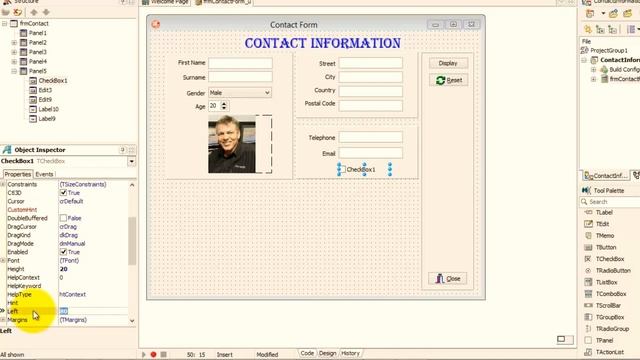This screenshot has width=640, height=360.
Task: Choose TButton from the Tool Palette
Action: [606, 247]
